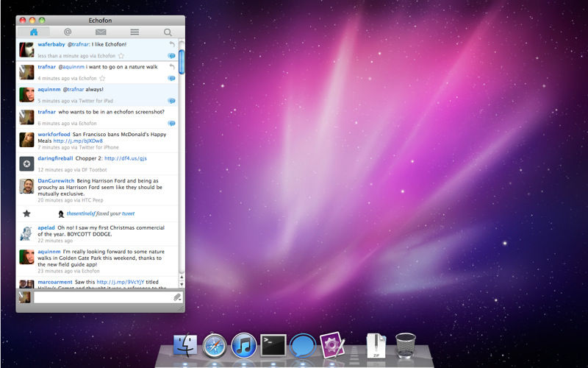Click inside the tweet compose field
This screenshot has width=588, height=368.
[x=104, y=297]
